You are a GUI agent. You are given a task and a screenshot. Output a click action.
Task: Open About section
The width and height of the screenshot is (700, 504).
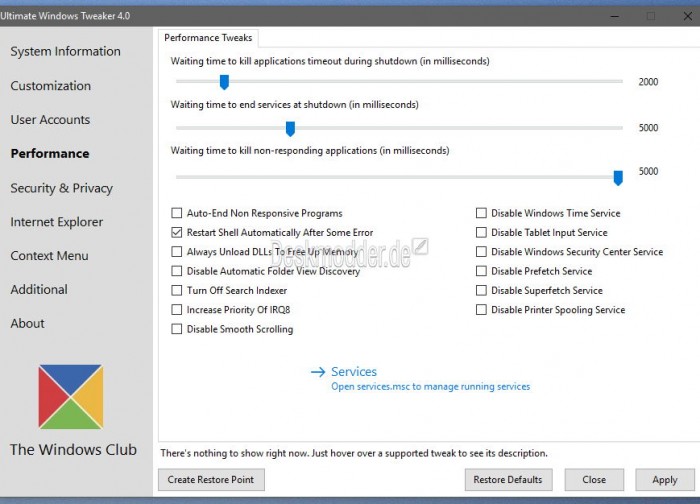point(28,323)
